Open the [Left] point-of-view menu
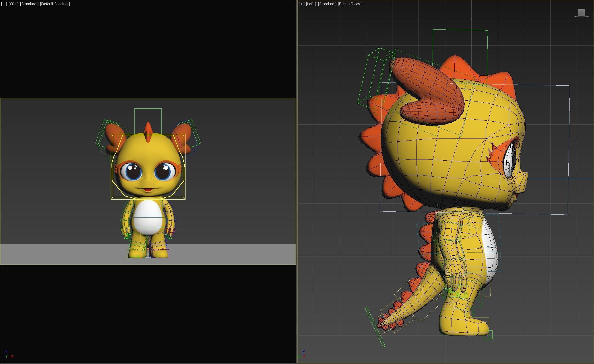594x364 pixels. pos(311,4)
